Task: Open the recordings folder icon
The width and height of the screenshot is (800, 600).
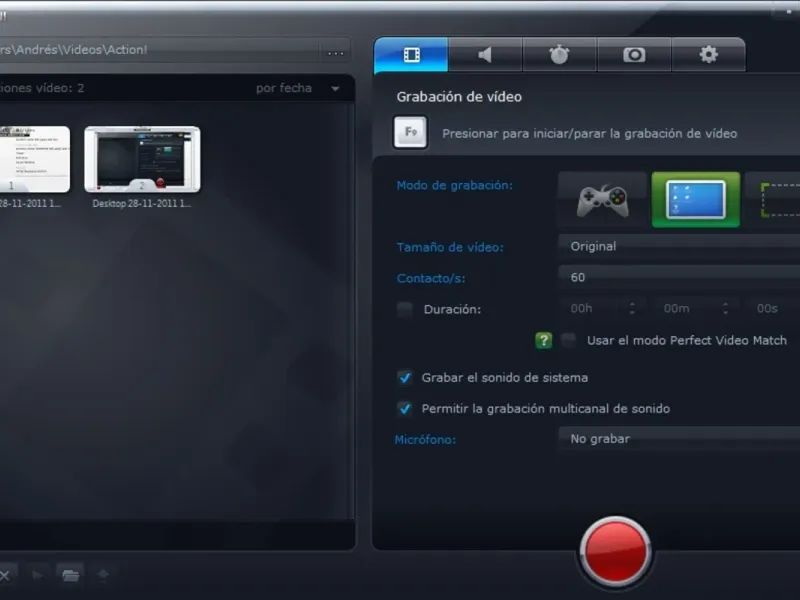Action: coord(70,576)
